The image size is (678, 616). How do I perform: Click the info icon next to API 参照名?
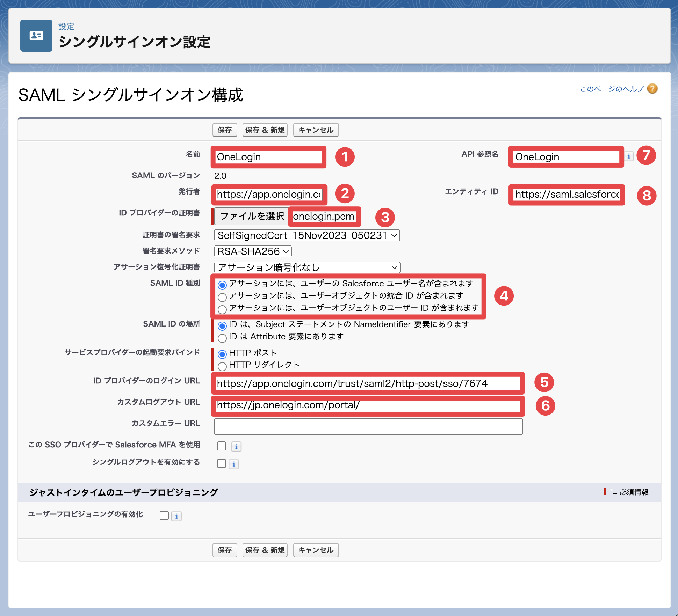click(629, 156)
